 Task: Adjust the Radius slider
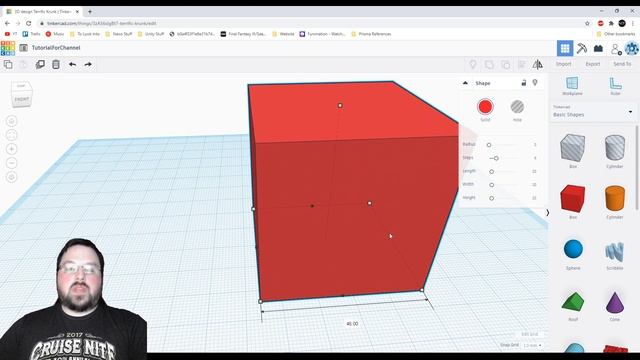489,144
